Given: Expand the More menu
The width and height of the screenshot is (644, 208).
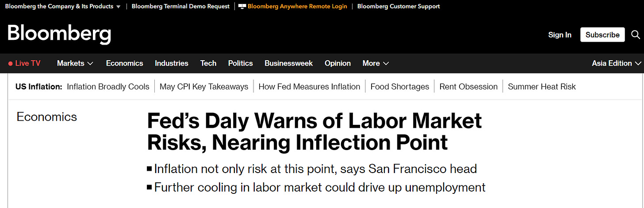Looking at the screenshot, I should 376,63.
